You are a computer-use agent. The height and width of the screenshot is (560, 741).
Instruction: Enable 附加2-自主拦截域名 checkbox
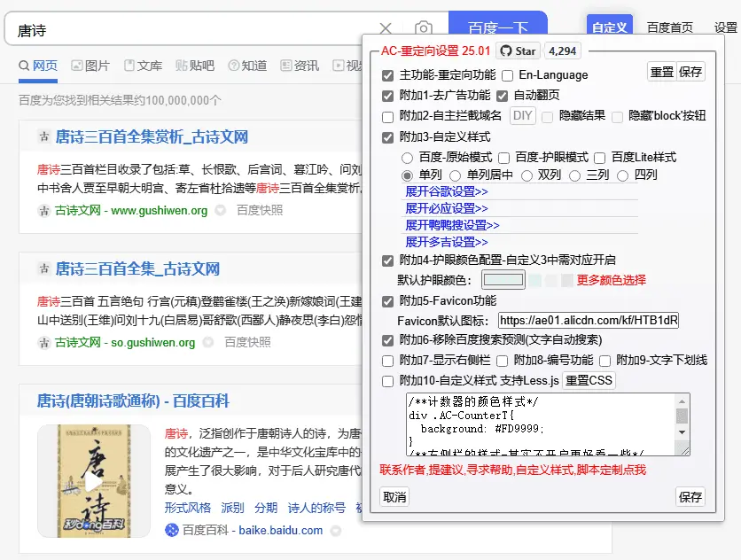tap(387, 116)
